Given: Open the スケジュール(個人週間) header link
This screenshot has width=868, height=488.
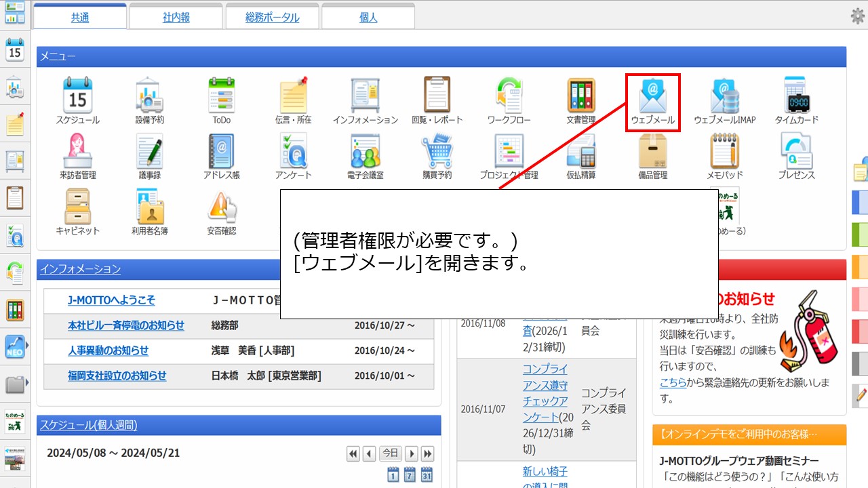Looking at the screenshot, I should pyautogui.click(x=88, y=425).
